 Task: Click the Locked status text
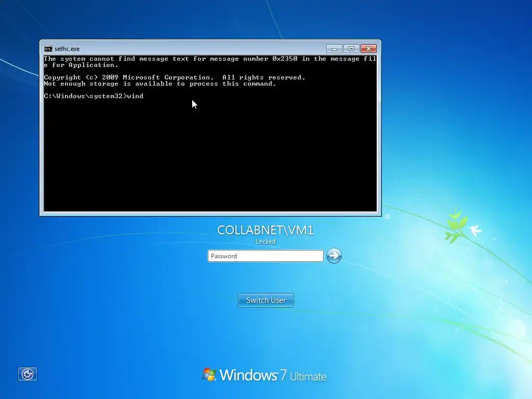click(x=265, y=242)
